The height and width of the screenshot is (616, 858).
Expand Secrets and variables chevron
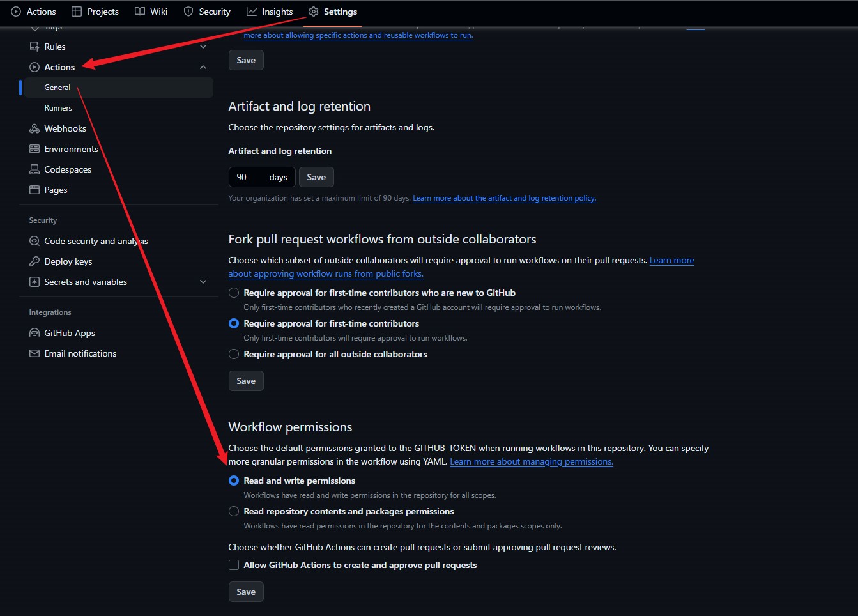(203, 282)
